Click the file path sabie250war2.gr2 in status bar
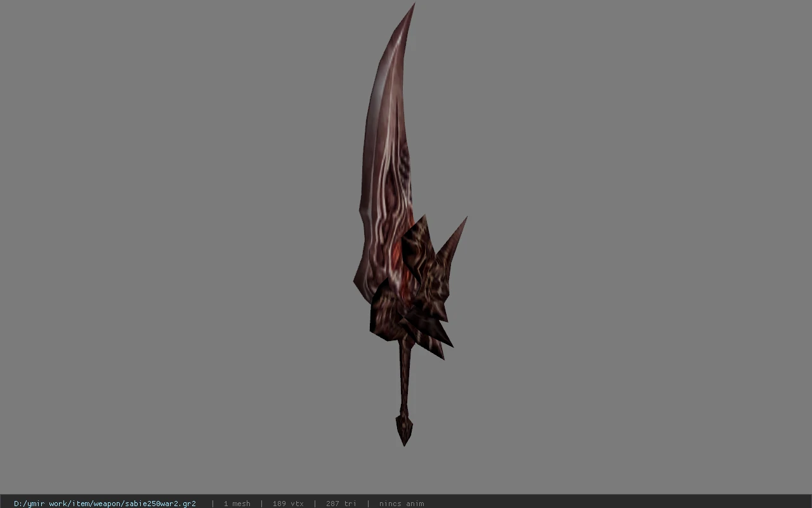812x508 pixels. click(x=105, y=504)
